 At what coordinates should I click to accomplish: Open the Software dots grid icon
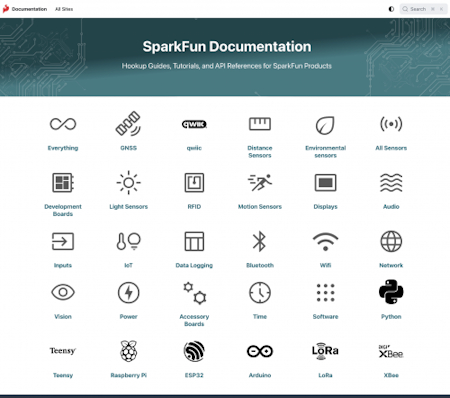tap(325, 293)
